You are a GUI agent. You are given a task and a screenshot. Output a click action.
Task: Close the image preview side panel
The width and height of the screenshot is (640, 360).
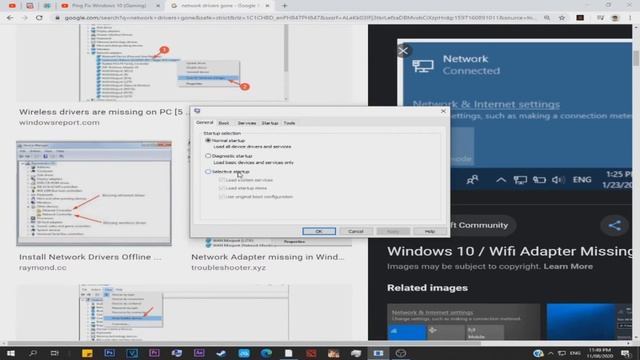403,51
